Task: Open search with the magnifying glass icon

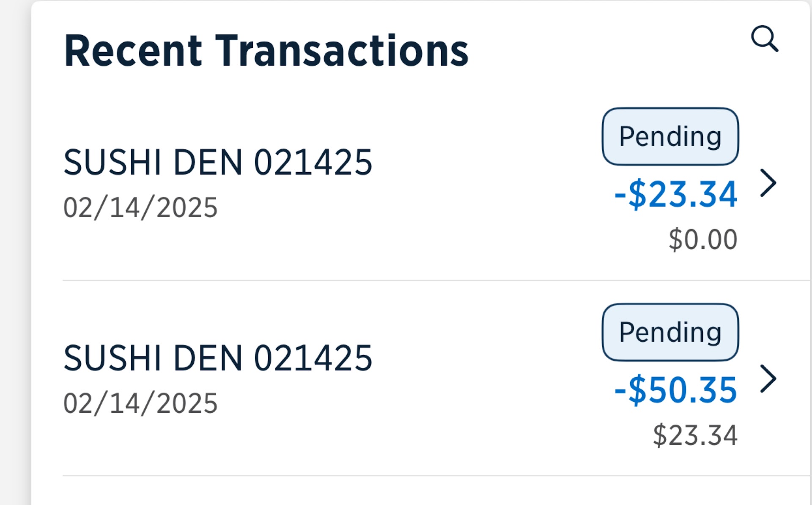Action: click(764, 39)
